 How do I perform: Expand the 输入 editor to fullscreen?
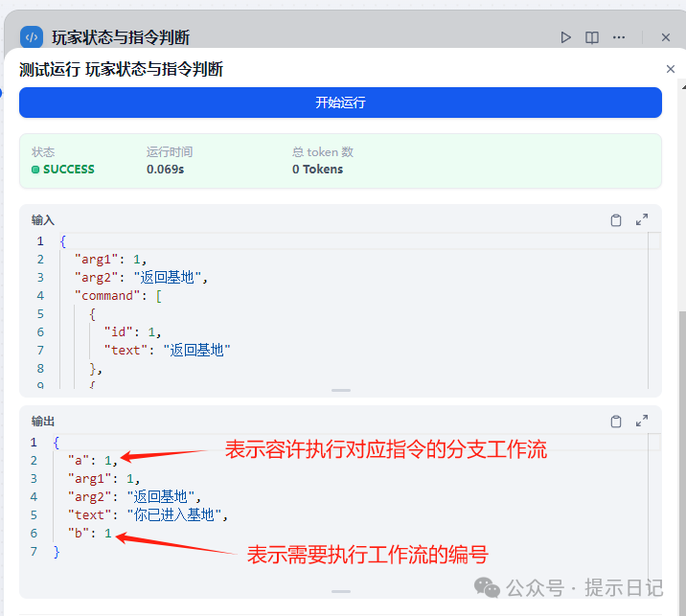click(642, 220)
